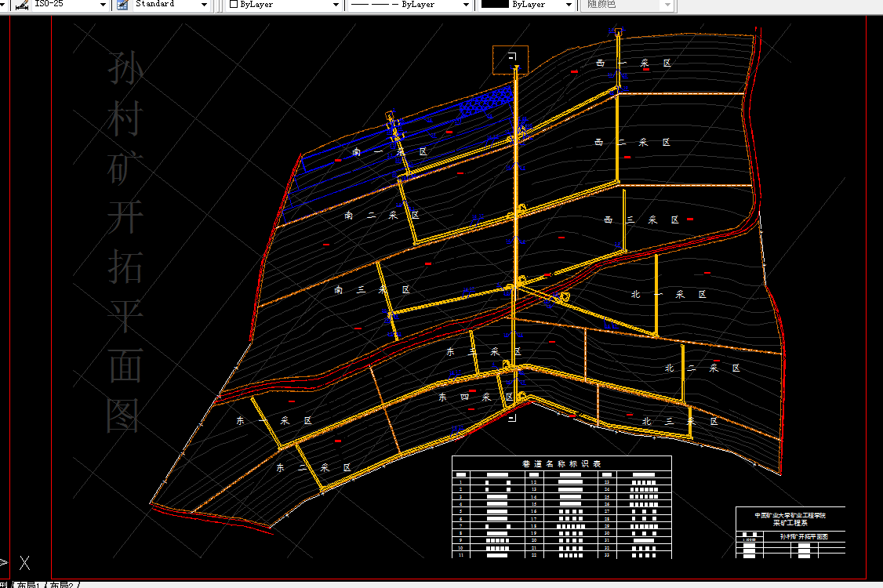Select the 南一采区 label in the drawing
Image resolution: width=883 pixels, height=588 pixels.
tap(390, 152)
